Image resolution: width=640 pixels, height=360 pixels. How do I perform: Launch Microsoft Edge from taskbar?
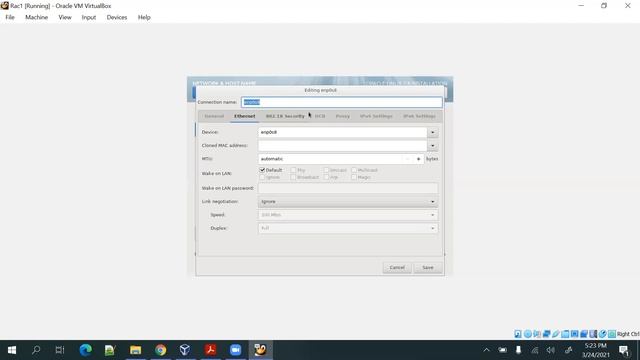point(85,350)
